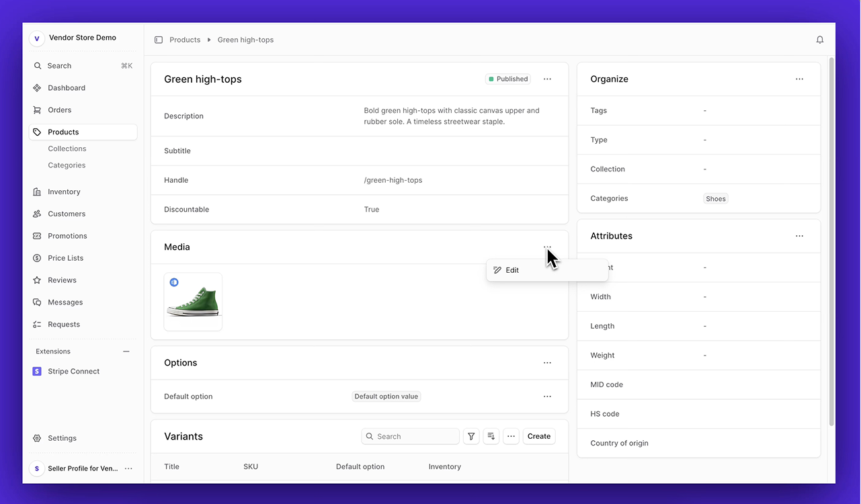This screenshot has height=504, width=861.
Task: Navigate to Products via the breadcrumb
Action: click(x=184, y=40)
